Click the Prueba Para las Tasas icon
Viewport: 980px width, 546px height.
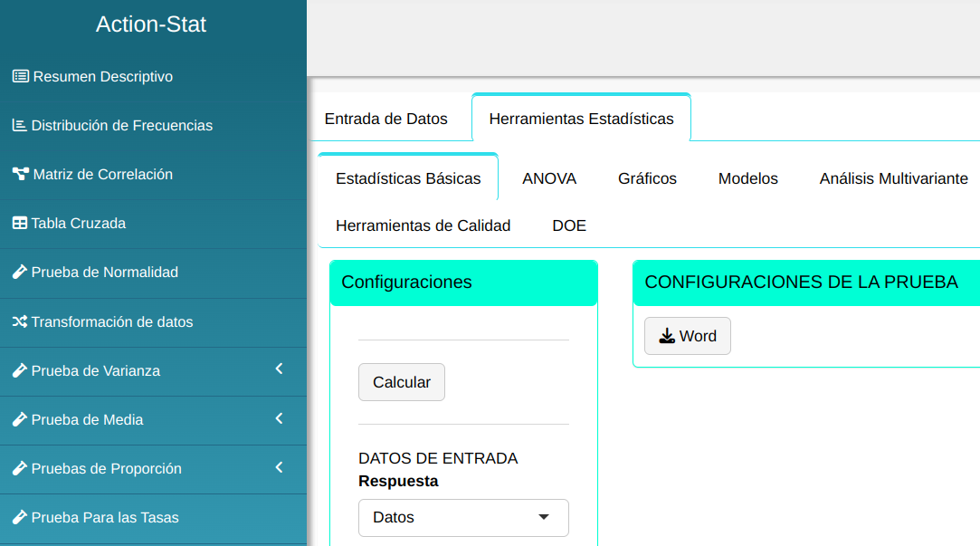click(19, 518)
